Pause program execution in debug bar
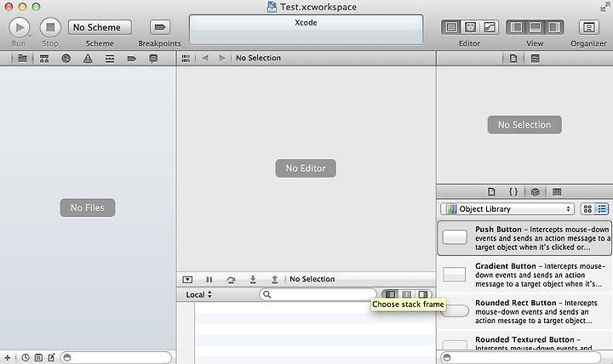 pyautogui.click(x=209, y=279)
